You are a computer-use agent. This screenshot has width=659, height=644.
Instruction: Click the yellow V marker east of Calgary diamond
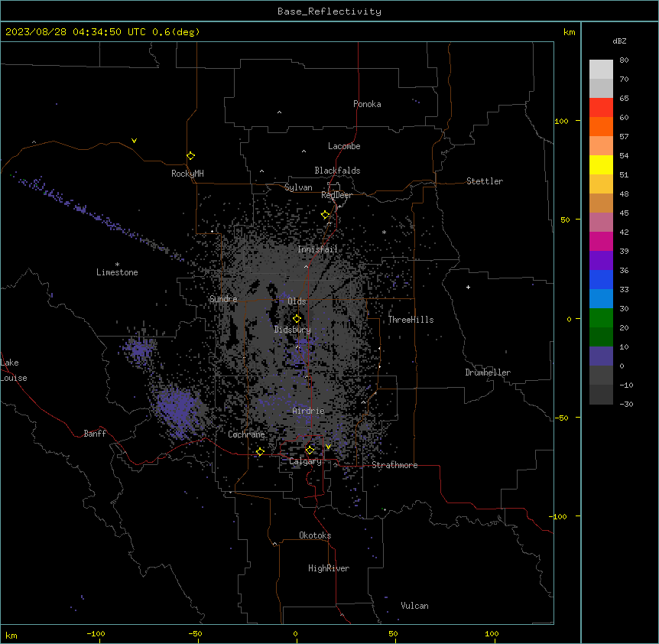(328, 447)
